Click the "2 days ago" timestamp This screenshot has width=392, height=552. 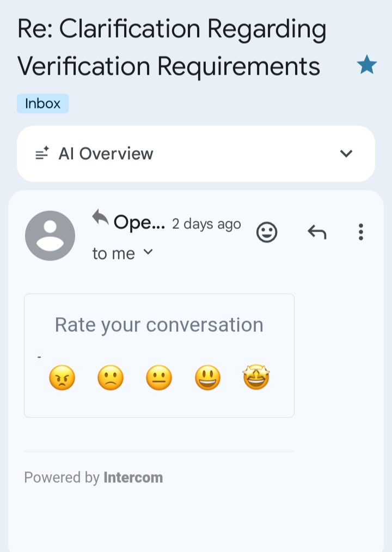(206, 224)
